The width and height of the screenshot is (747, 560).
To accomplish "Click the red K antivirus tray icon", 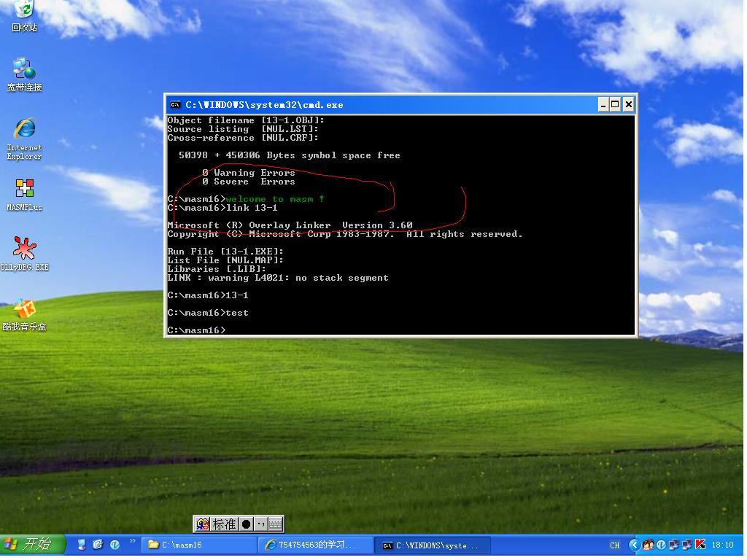I will (700, 545).
